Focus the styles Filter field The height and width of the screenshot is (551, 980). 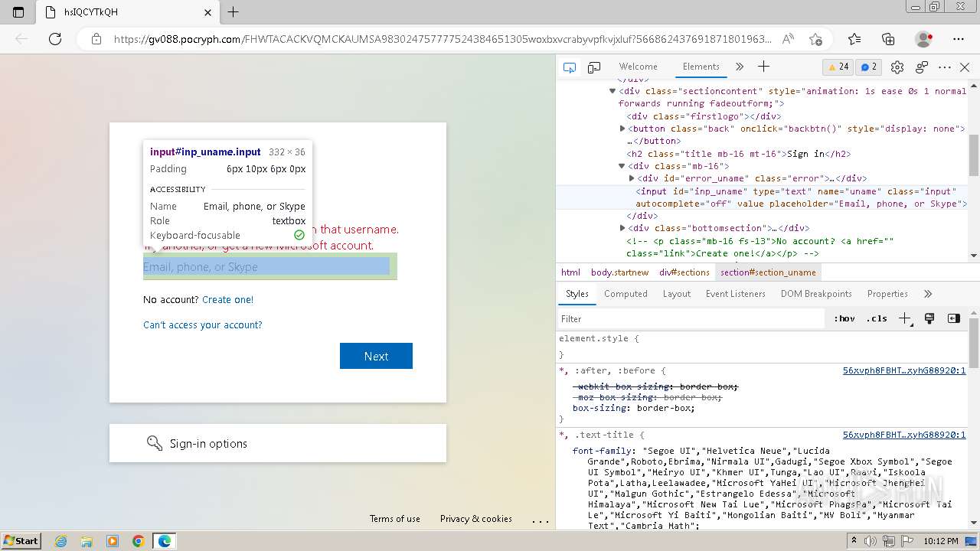[693, 318]
